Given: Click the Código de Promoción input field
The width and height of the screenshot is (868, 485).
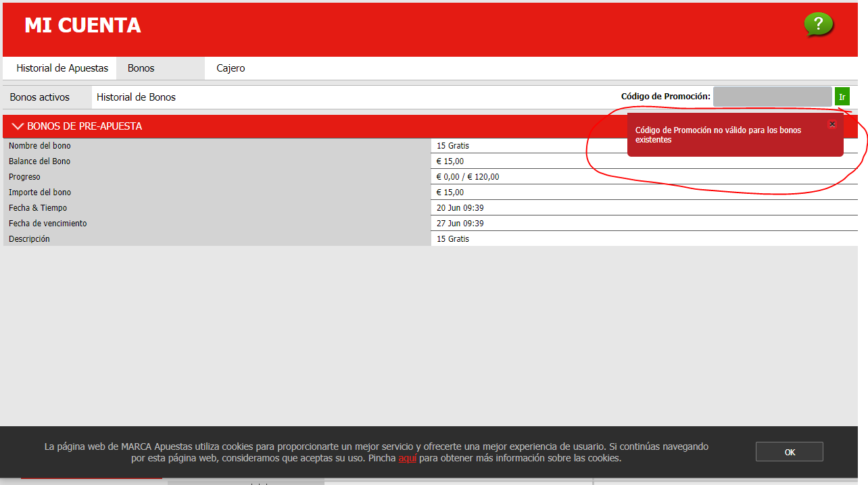Looking at the screenshot, I should click(772, 97).
